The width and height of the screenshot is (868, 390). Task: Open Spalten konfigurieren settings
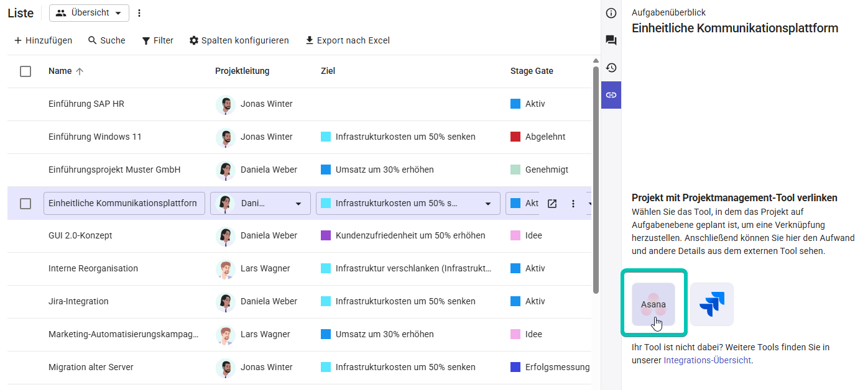tap(239, 40)
